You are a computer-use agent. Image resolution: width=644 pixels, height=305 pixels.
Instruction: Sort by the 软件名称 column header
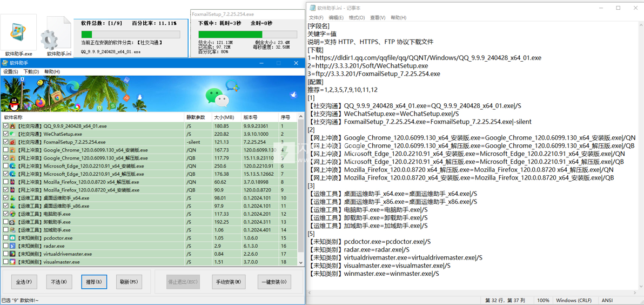pyautogui.click(x=92, y=117)
